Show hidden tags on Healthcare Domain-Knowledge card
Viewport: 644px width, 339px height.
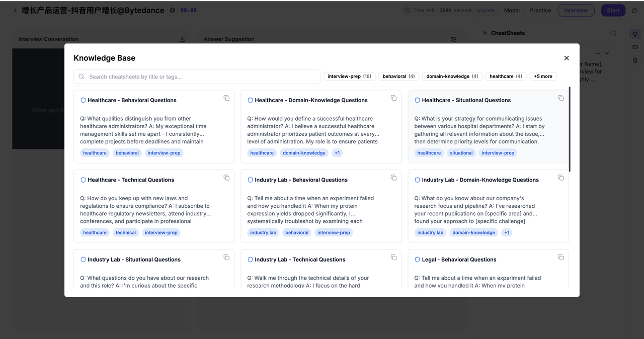[337, 153]
